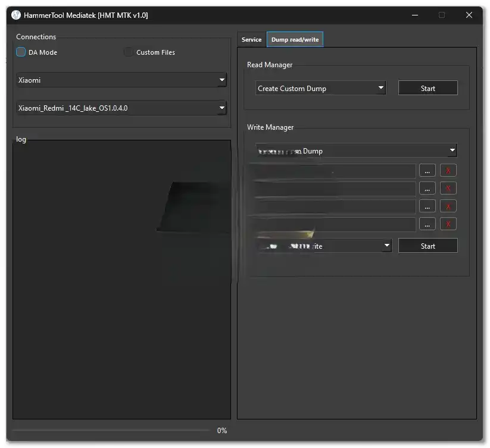Browse file with first '...' button
The height and width of the screenshot is (448, 490).
tap(427, 171)
